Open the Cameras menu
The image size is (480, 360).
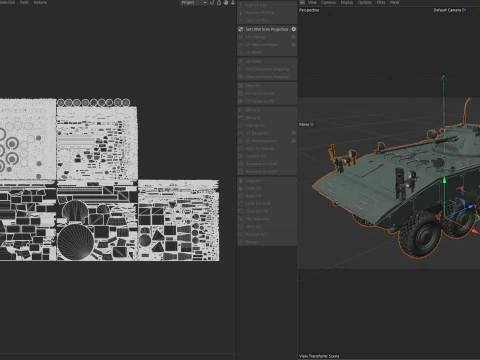click(328, 2)
